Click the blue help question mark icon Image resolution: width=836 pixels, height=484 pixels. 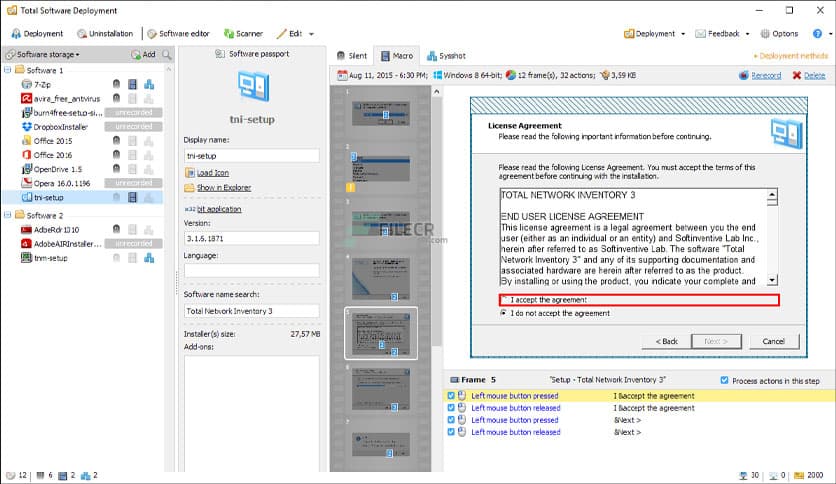pos(817,34)
